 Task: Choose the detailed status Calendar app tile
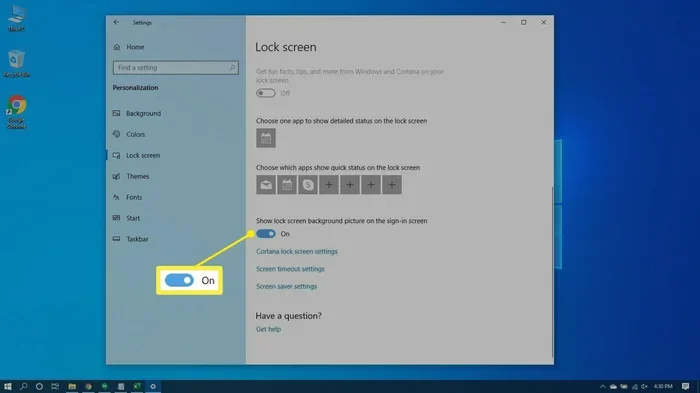pos(266,138)
